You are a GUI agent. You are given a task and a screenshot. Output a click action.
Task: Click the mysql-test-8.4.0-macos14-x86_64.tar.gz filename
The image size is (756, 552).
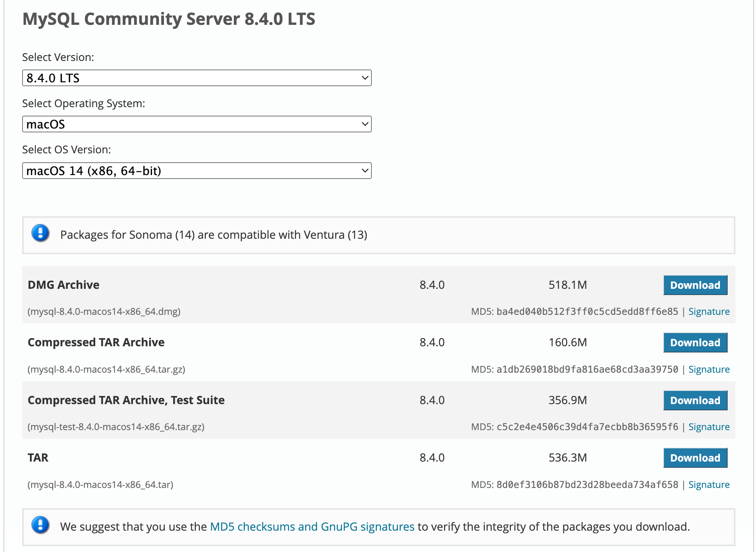pyautogui.click(x=116, y=427)
